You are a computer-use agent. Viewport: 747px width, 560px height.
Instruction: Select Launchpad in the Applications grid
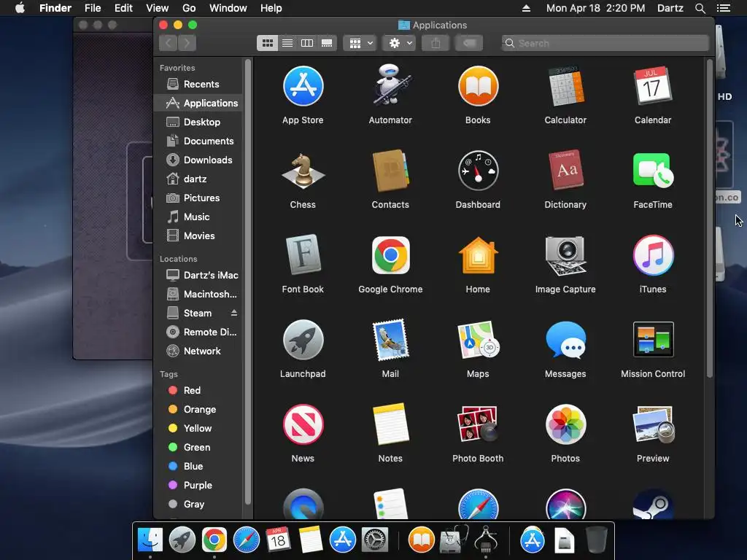(303, 340)
